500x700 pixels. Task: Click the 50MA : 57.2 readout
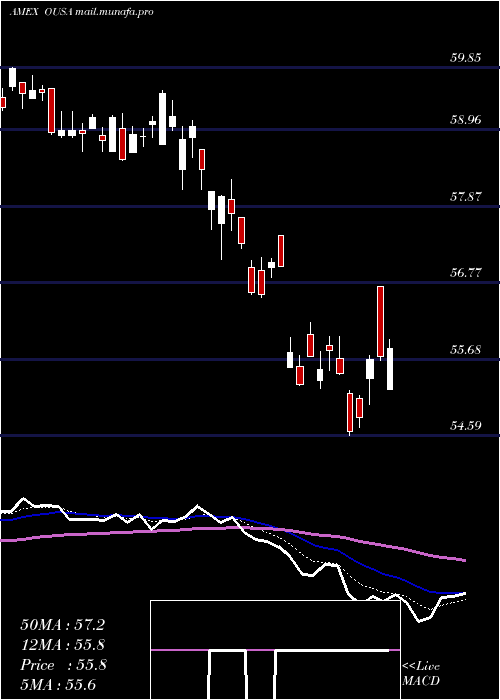[62, 625]
